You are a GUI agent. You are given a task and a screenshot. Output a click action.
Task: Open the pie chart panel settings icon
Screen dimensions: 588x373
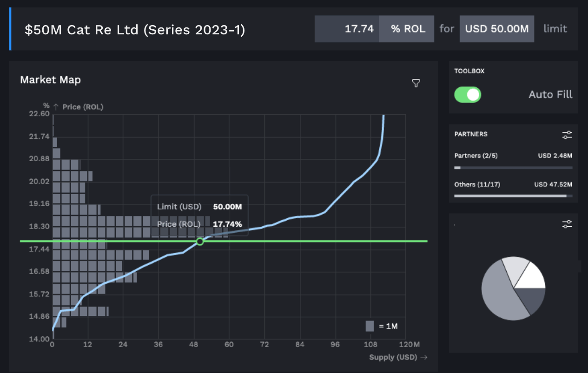click(567, 224)
